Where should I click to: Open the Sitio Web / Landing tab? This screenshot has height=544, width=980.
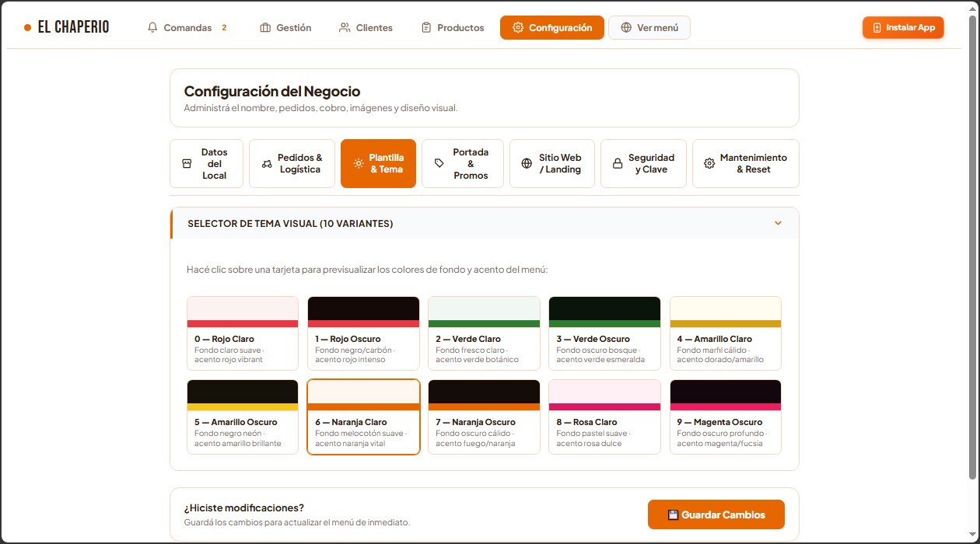tap(552, 163)
